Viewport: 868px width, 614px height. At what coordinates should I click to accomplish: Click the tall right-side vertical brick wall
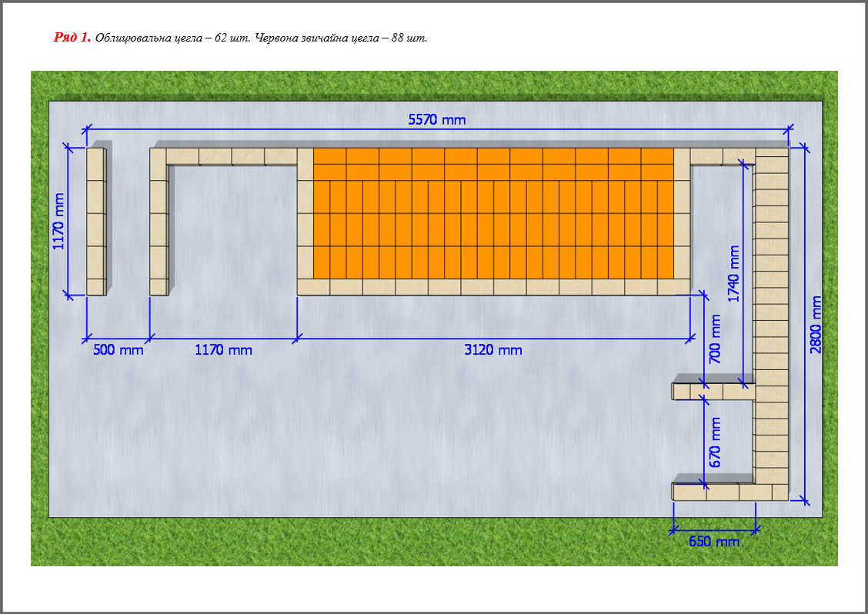point(770,323)
